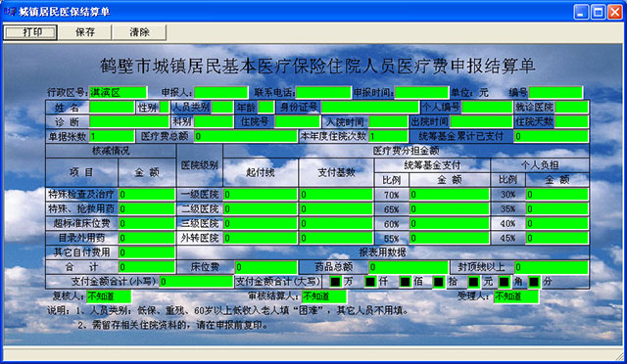This screenshot has width=627, height=364.
Task: Minimize the 城镇居民医保结算单 window
Action: [x=581, y=12]
